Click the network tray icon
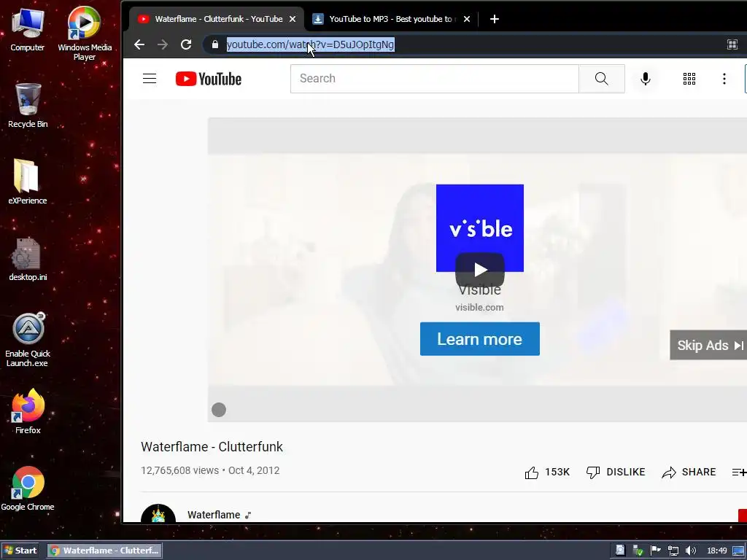 [x=673, y=551]
